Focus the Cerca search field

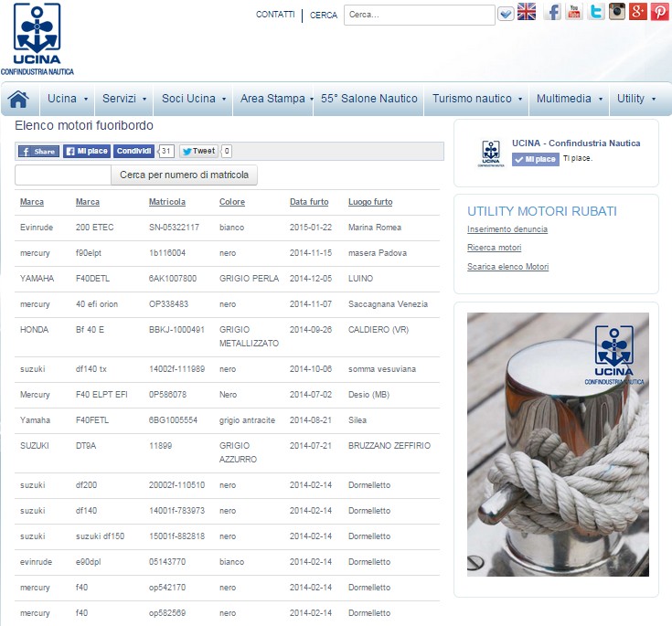[419, 15]
